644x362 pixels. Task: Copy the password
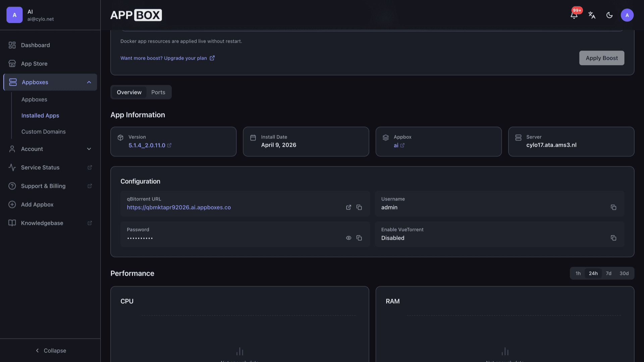point(359,238)
